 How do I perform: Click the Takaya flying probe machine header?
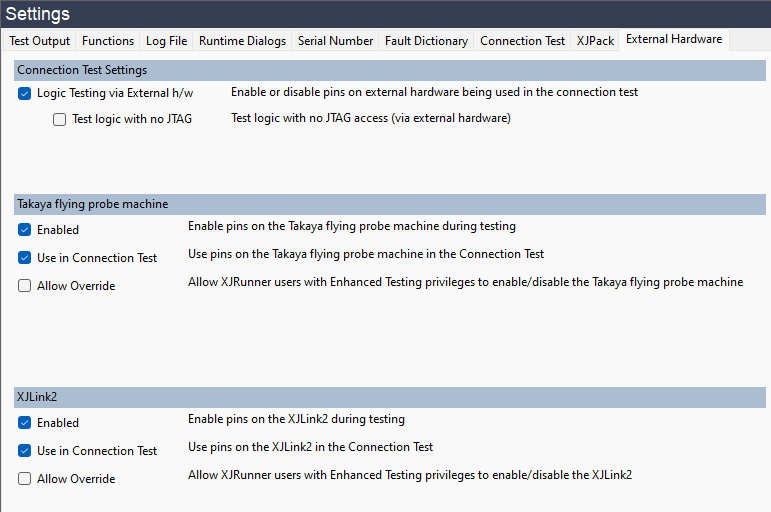(92, 204)
